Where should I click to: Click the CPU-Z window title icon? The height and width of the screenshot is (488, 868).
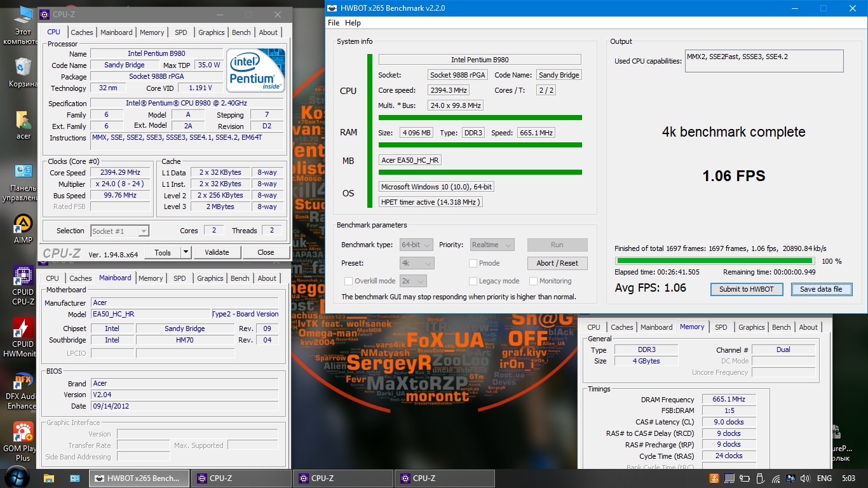[44, 15]
